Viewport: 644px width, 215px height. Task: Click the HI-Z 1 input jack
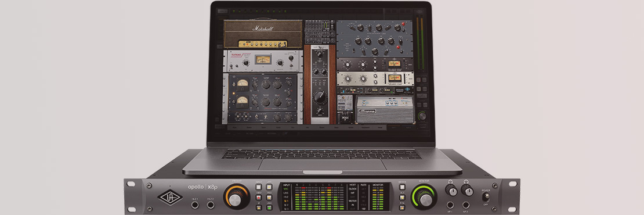point(195,205)
